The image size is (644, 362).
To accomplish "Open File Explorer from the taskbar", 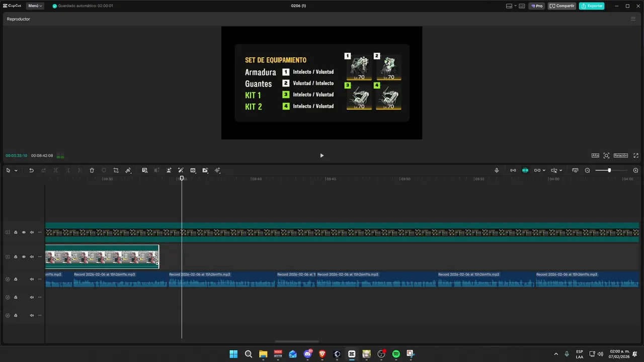I will [x=263, y=354].
